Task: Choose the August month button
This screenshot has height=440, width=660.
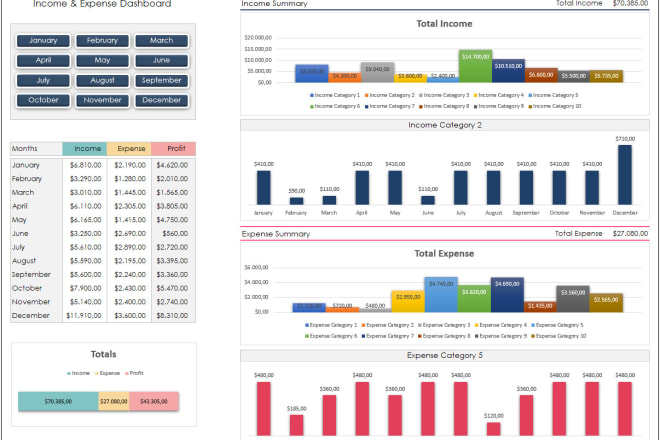Action: pyautogui.click(x=102, y=80)
